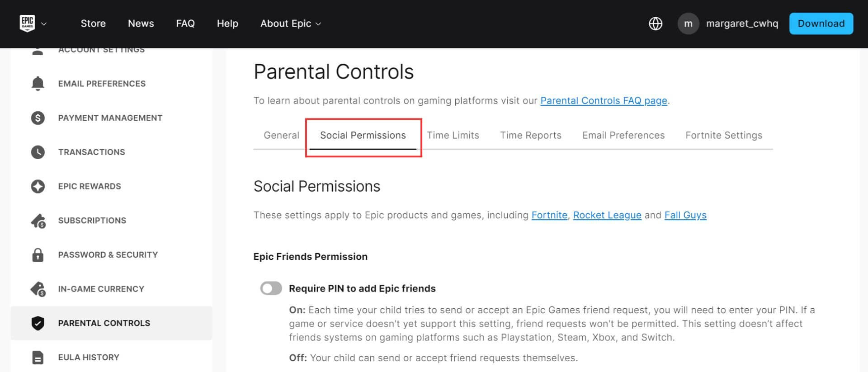Open the language globe icon
This screenshot has height=372, width=868.
[x=655, y=24]
